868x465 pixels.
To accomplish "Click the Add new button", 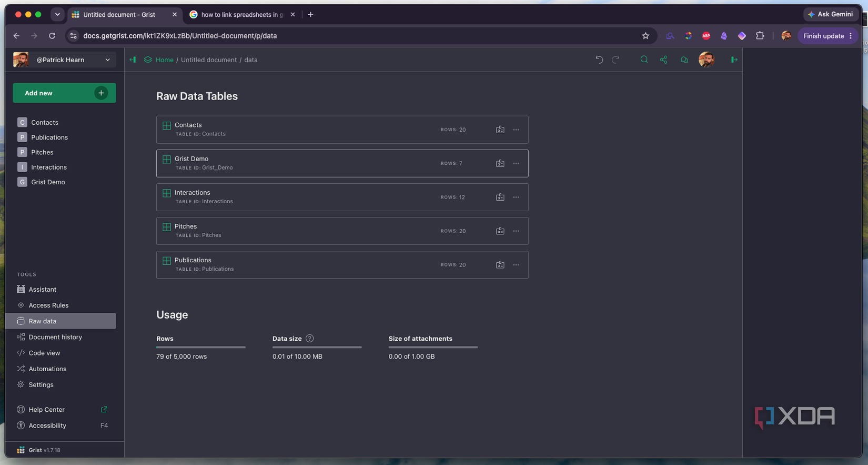I will [x=64, y=93].
